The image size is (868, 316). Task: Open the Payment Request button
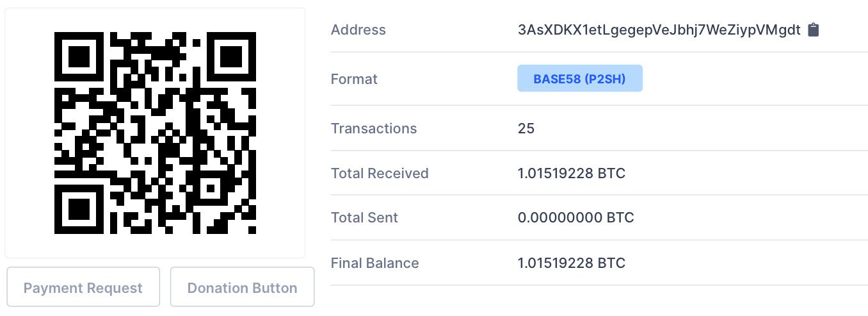(83, 288)
